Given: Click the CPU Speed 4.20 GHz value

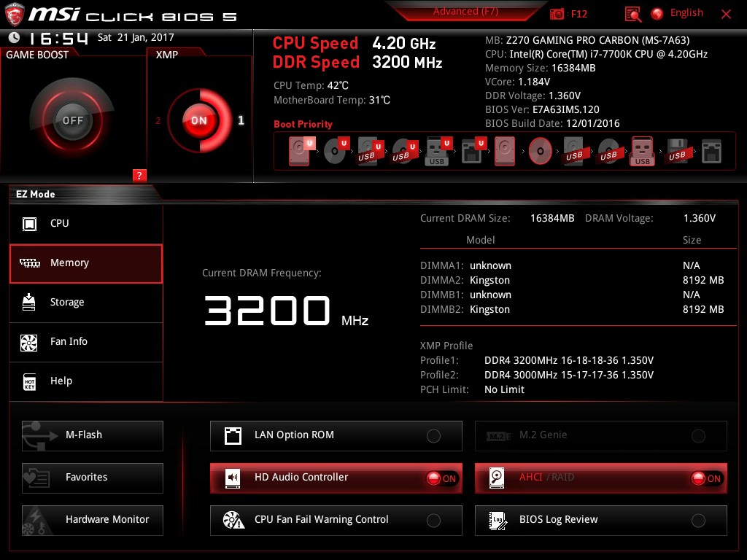Looking at the screenshot, I should pos(404,43).
